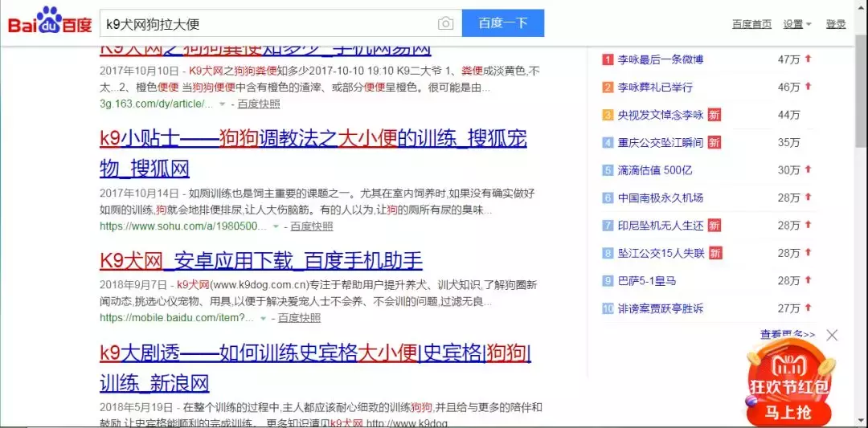Open the https://mobile.baidu.com/item URL
Viewport: 868px width, 428px height.
177,319
